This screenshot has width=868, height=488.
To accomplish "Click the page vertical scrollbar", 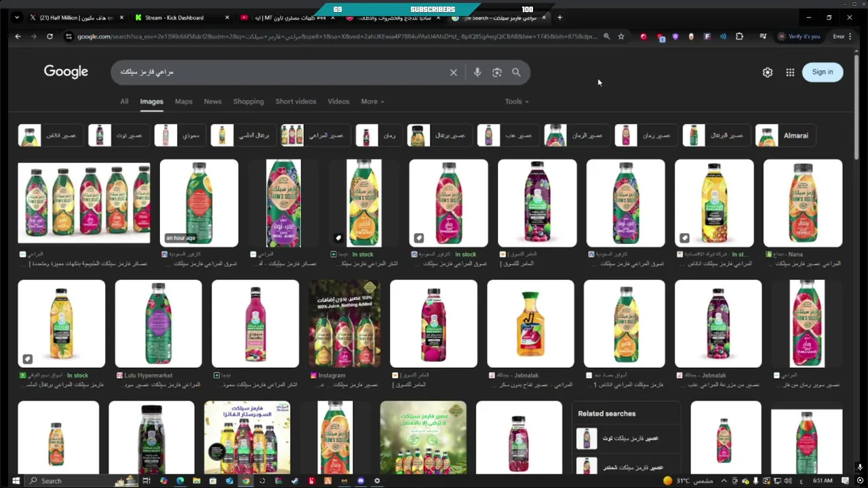I will (856, 108).
